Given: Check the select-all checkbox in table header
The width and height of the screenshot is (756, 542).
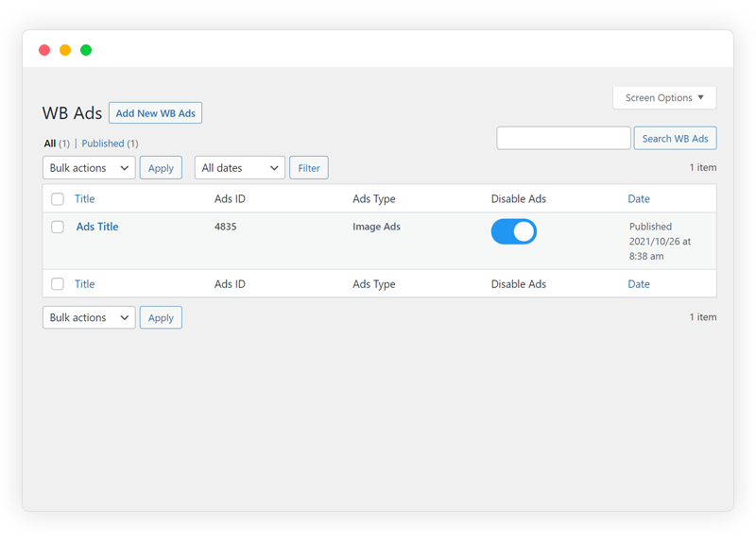Looking at the screenshot, I should tap(58, 199).
